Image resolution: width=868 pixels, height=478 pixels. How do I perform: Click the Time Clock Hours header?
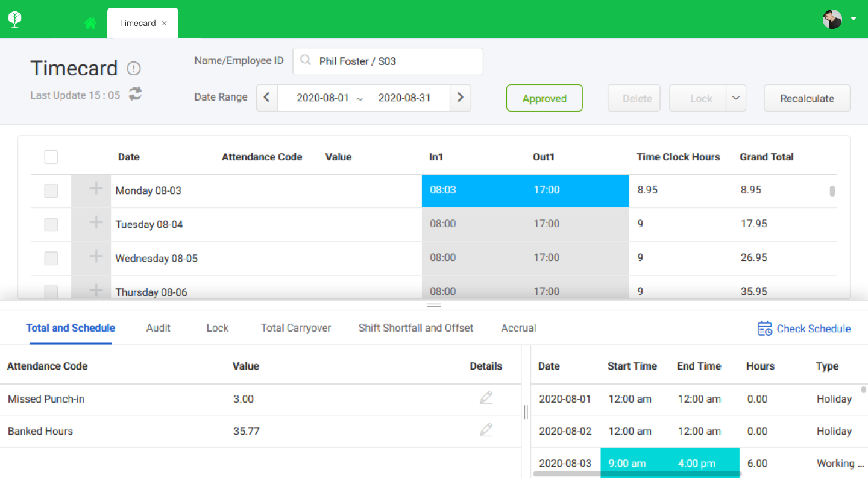click(x=678, y=157)
